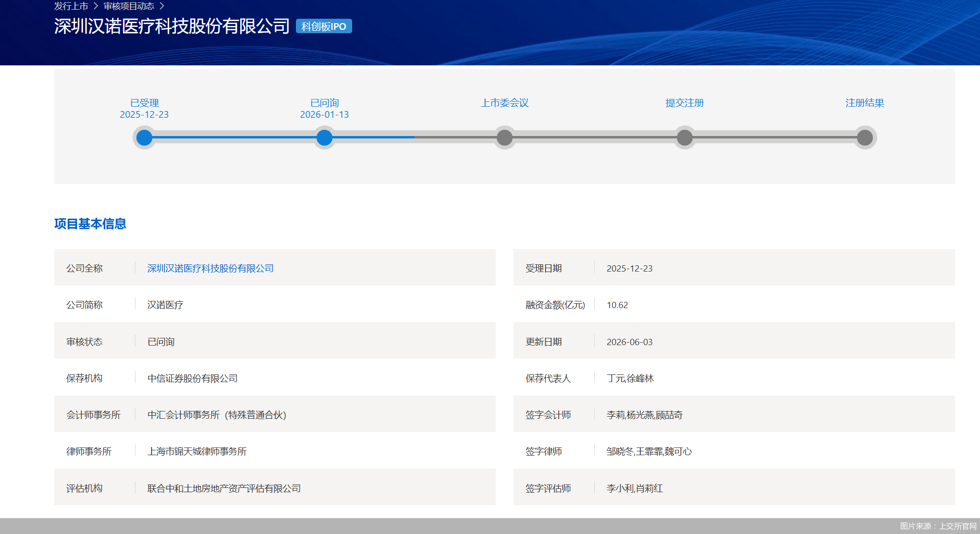Viewport: 980px width, 534px height.
Task: Click the 融资金额(亿元) field label
Action: (555, 305)
